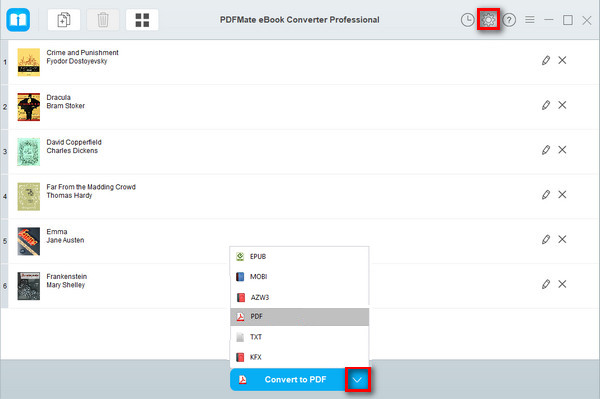Click the 'Emma' title text
Viewport: 600px width, 399px height.
coord(57,231)
